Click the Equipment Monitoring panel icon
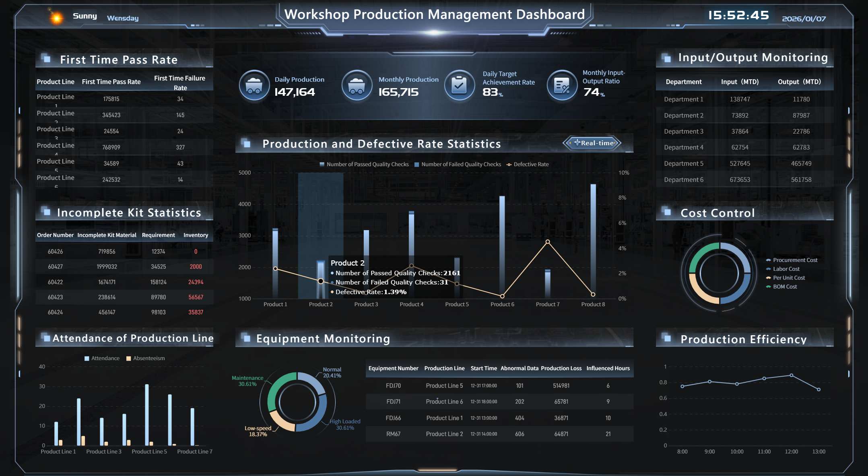The width and height of the screenshot is (868, 476). point(247,338)
